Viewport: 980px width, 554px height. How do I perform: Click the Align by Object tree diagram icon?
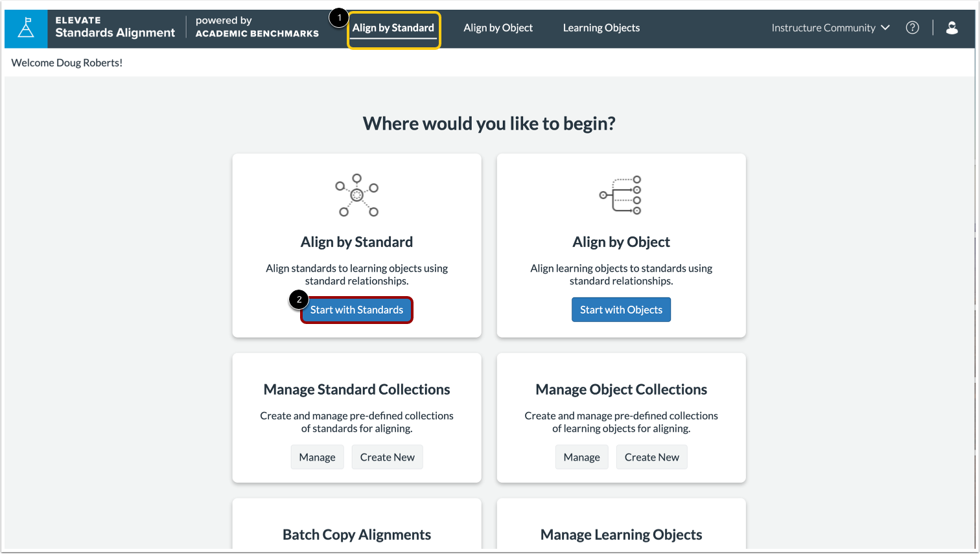click(x=620, y=195)
